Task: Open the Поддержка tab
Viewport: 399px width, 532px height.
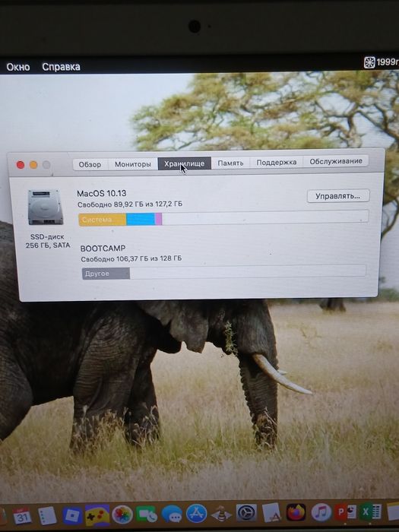Action: pos(276,162)
